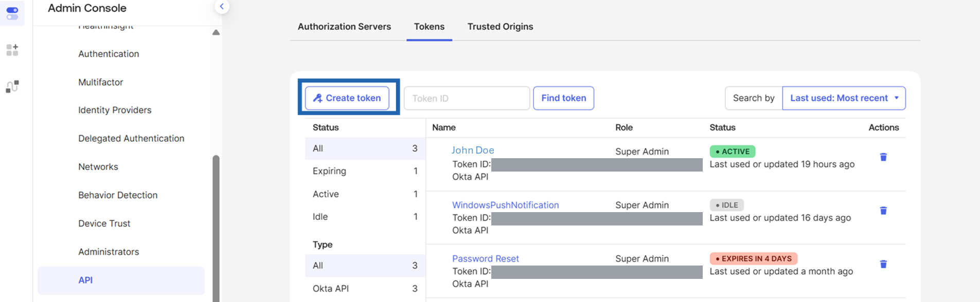Image resolution: width=980 pixels, height=302 pixels.
Task: Click the EXPIRES IN 4 DAYS badge
Action: tap(754, 258)
